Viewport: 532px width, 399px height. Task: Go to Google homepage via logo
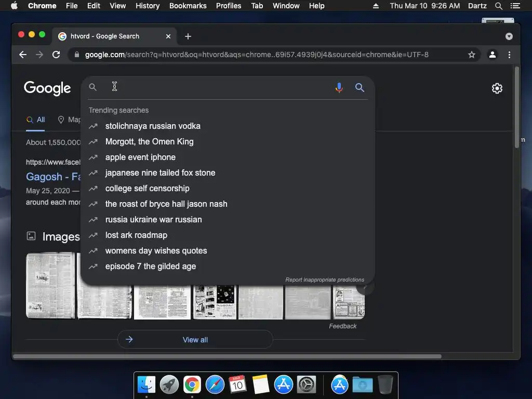[47, 88]
